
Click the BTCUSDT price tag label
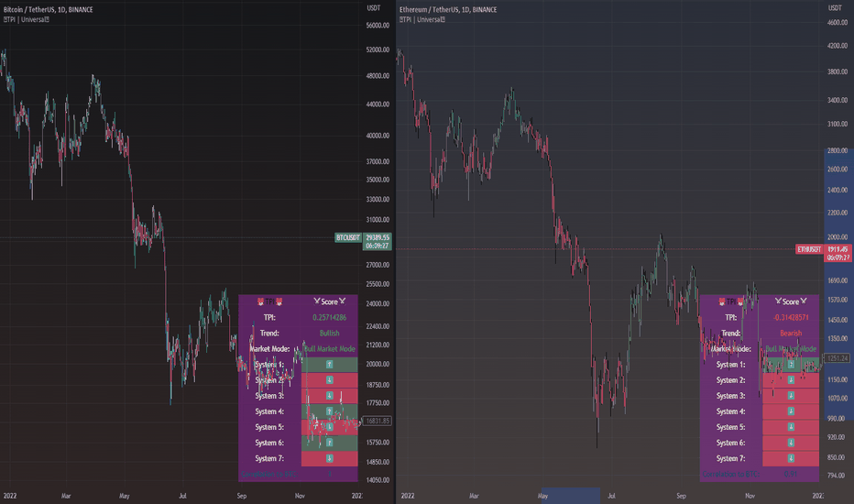pyautogui.click(x=348, y=237)
